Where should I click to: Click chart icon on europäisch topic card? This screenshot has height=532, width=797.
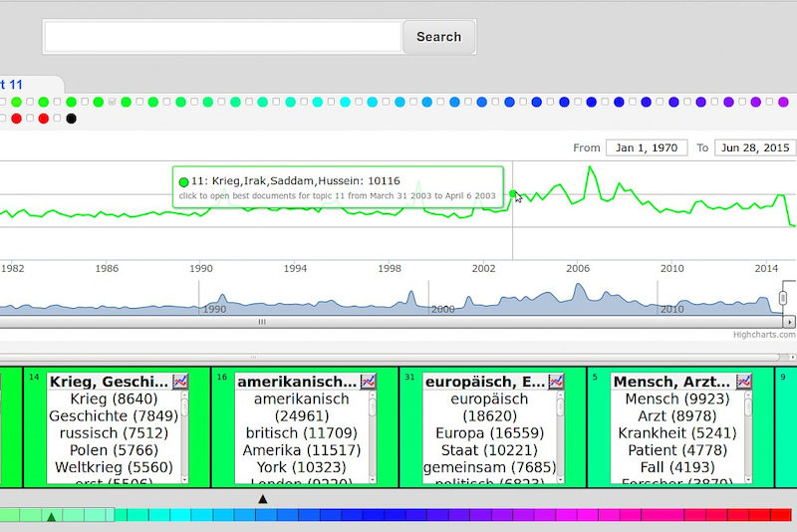point(556,382)
